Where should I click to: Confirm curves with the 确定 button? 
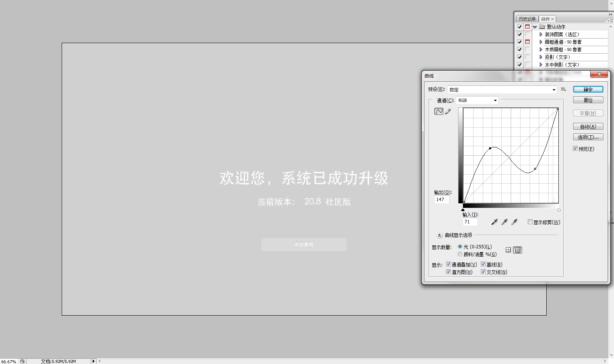588,90
